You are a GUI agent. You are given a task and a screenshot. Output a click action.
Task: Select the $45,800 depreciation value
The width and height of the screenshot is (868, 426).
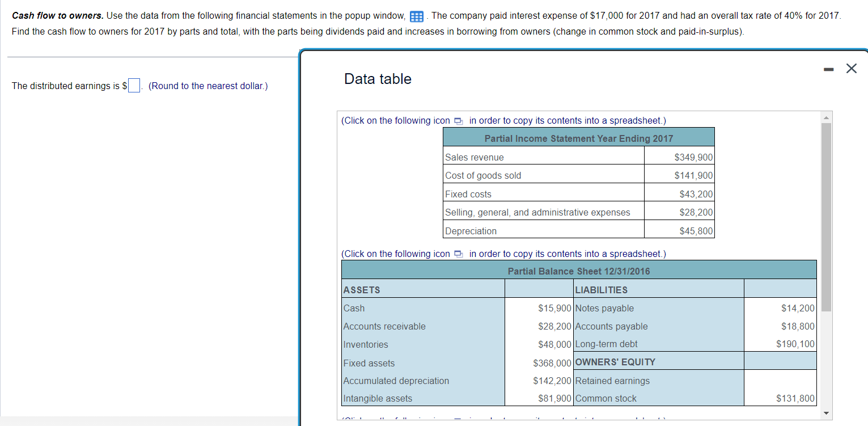[x=696, y=231]
